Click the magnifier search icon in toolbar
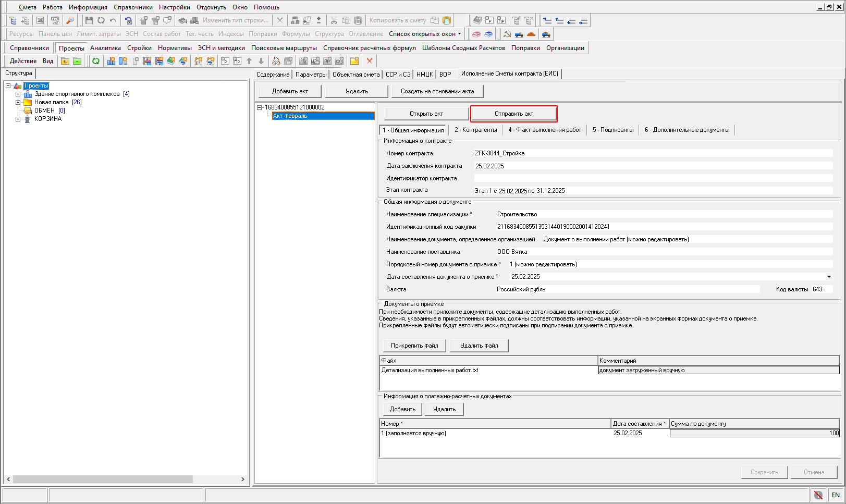 coord(70,20)
